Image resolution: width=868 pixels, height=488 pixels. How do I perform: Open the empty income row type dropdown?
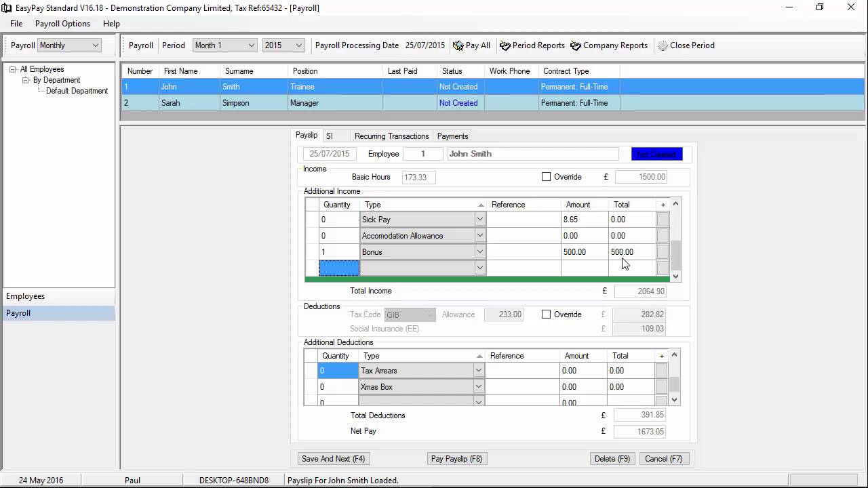(479, 268)
